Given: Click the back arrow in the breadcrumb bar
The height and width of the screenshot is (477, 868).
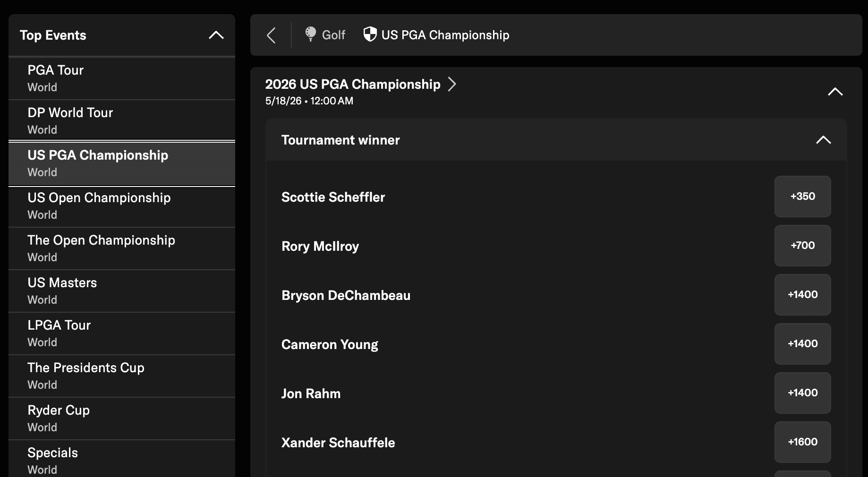Looking at the screenshot, I should click(x=271, y=35).
